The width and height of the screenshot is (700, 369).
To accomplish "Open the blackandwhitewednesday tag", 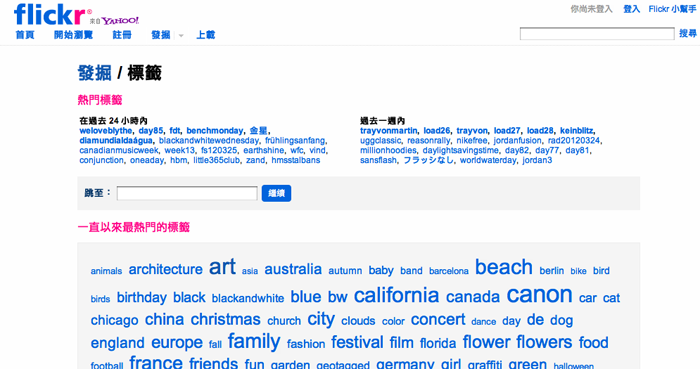I will 209,141.
